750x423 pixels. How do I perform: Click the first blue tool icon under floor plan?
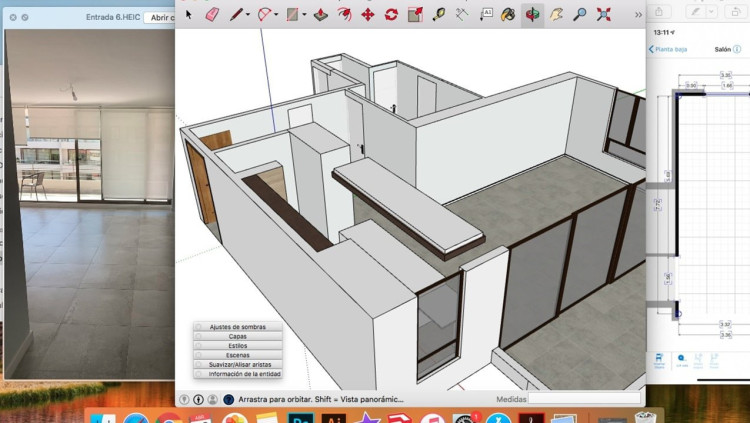pyautogui.click(x=659, y=360)
